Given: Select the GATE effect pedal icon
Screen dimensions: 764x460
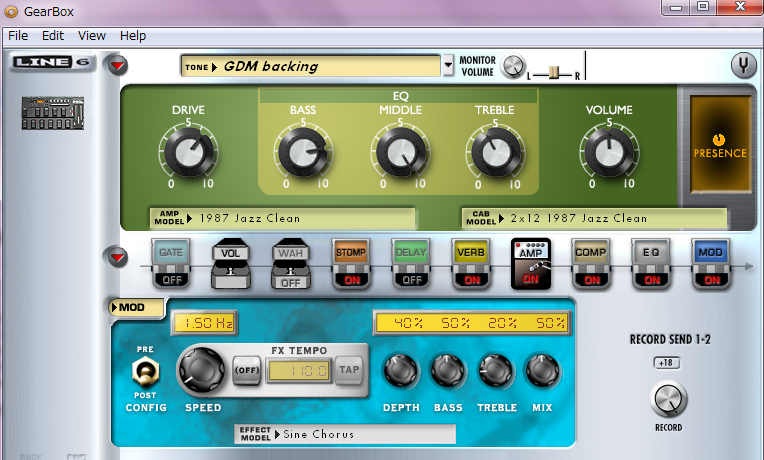Looking at the screenshot, I should 171,252.
